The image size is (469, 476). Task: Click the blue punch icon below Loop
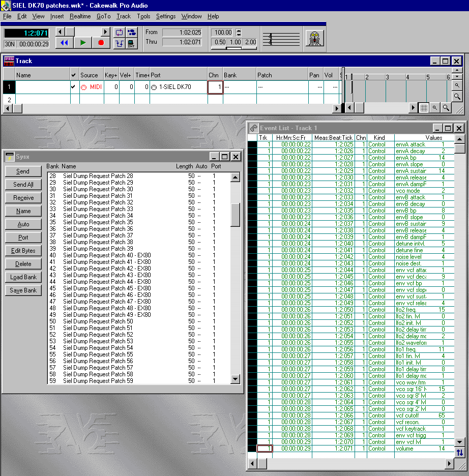120,43
